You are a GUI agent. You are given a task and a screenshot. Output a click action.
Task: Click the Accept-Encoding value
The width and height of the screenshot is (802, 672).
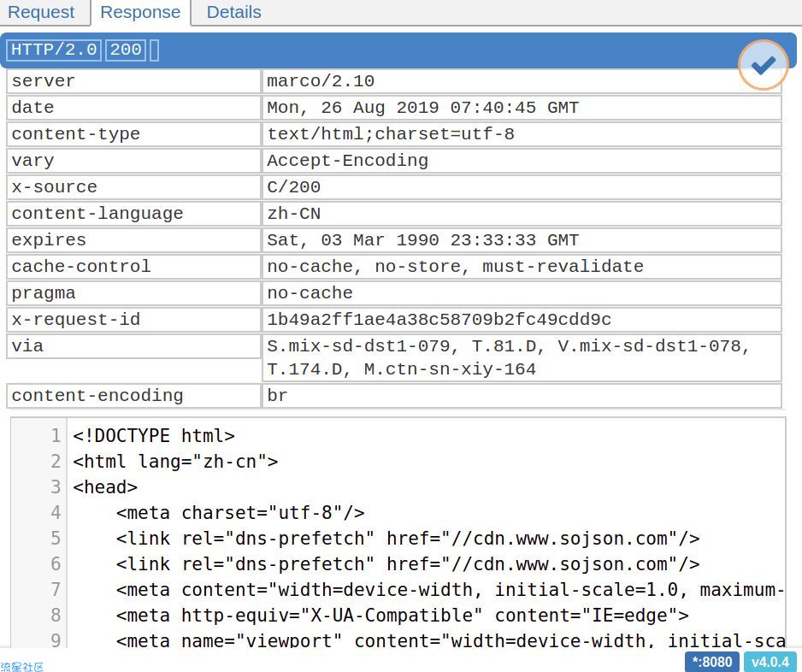click(x=522, y=161)
